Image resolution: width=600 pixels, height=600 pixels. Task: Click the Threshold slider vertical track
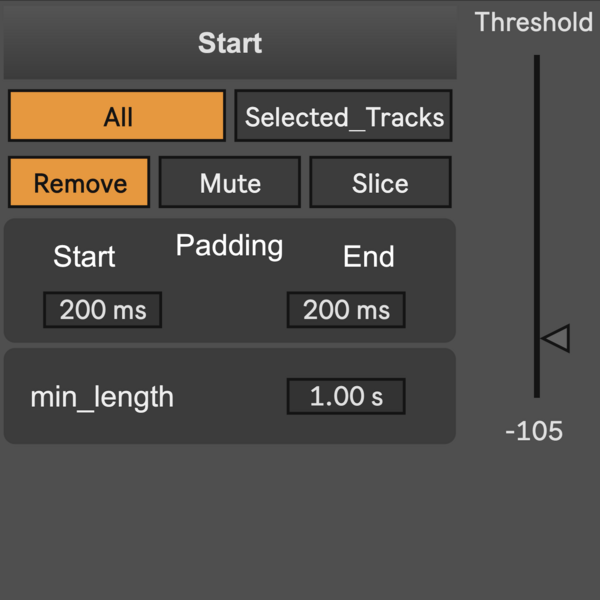pyautogui.click(x=537, y=200)
